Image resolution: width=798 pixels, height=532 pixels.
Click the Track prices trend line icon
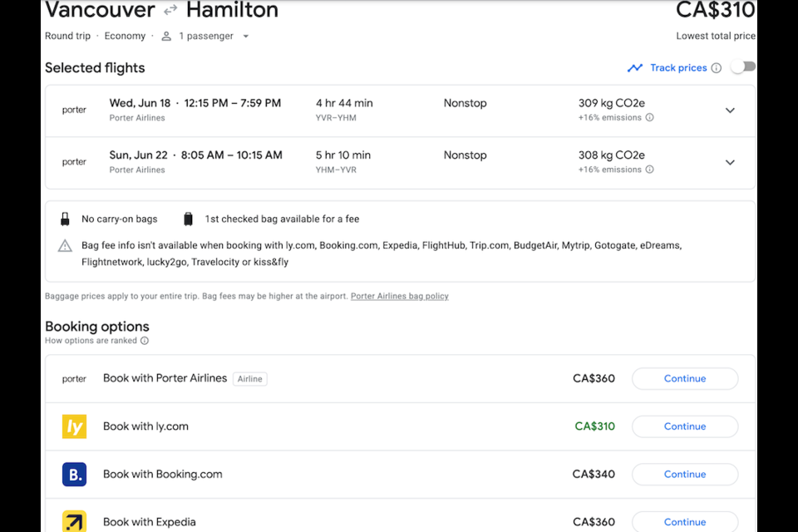(x=634, y=67)
